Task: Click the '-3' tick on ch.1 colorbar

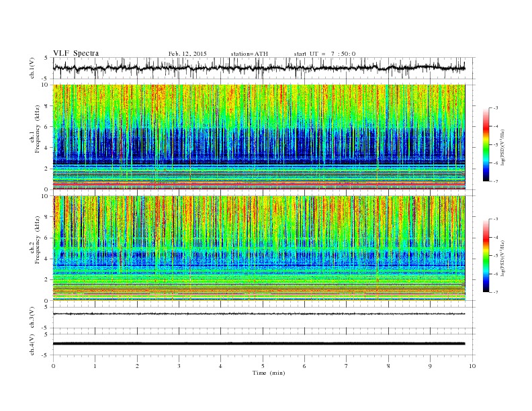Action: point(496,108)
